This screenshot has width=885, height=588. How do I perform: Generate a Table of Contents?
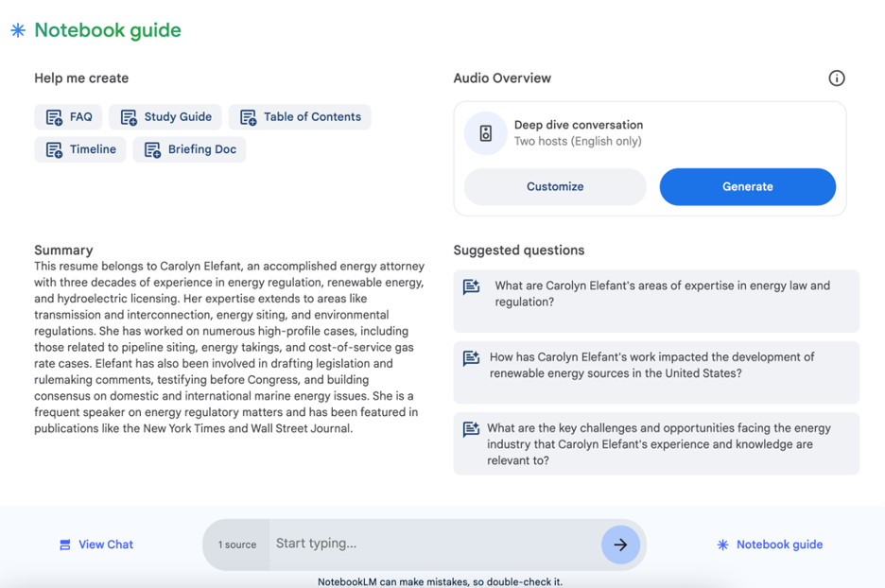click(x=300, y=117)
